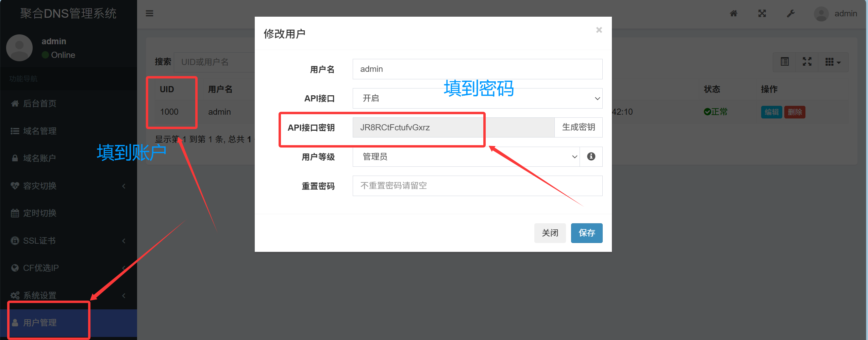Viewport: 868px width, 340px height.
Task: Open the 用户等级 dropdown
Action: pyautogui.click(x=466, y=157)
